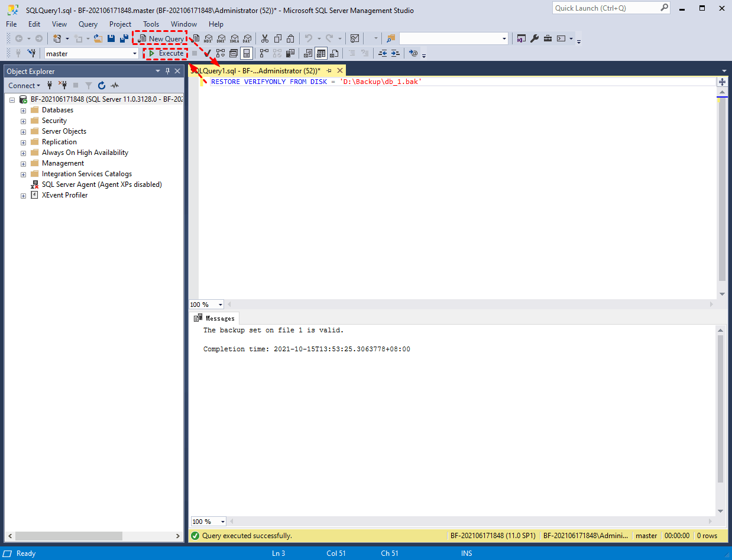Click the Save All icon

[124, 39]
